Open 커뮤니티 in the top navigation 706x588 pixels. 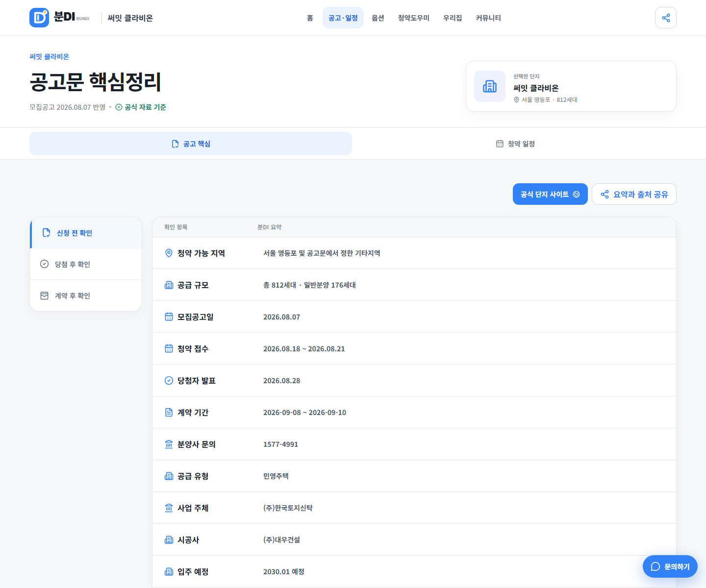point(488,18)
